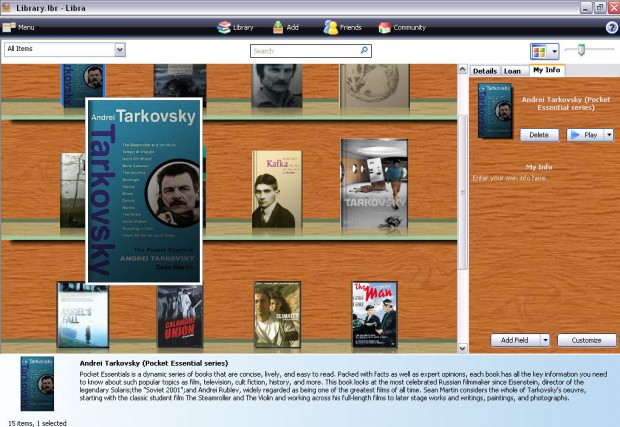Select the grey Tarkovsky spaceship-interior cover

tap(374, 184)
